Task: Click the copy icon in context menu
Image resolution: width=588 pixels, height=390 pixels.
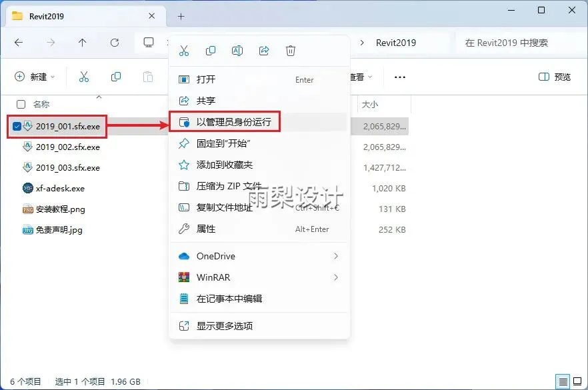Action: pyautogui.click(x=211, y=51)
